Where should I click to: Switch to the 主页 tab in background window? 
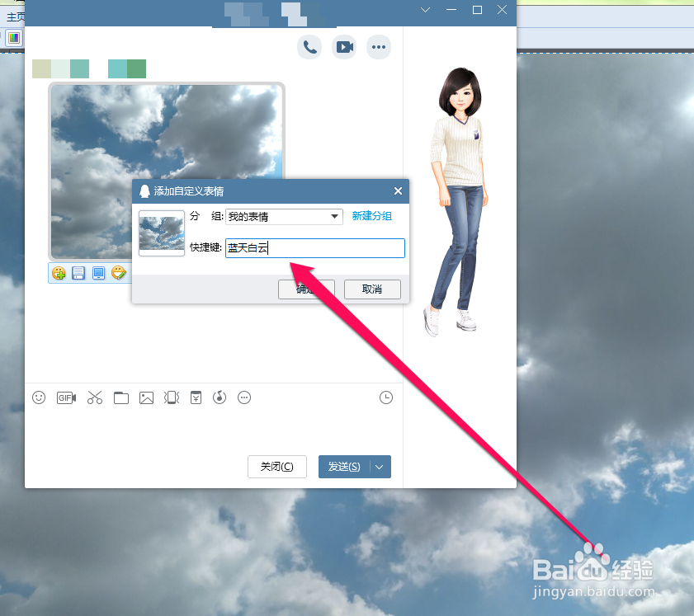[15, 16]
